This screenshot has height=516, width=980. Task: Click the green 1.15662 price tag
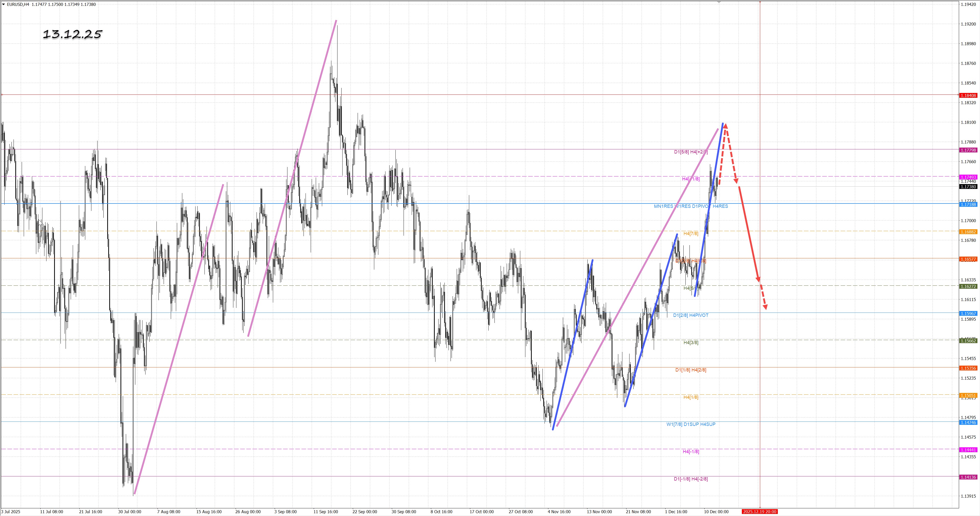[968, 341]
